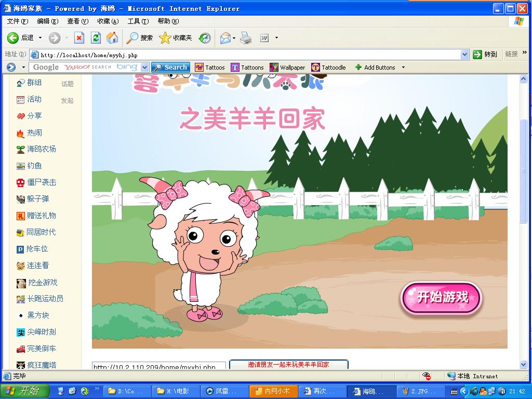This screenshot has width=532, height=399.
Task: Go back with the 后退 button
Action: 20,37
